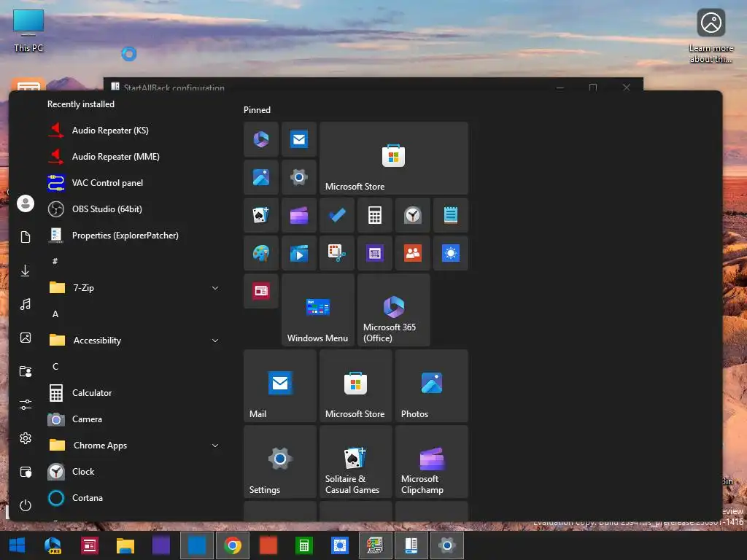Open the tile labeled Mail
The width and height of the screenshot is (747, 560).
[279, 385]
